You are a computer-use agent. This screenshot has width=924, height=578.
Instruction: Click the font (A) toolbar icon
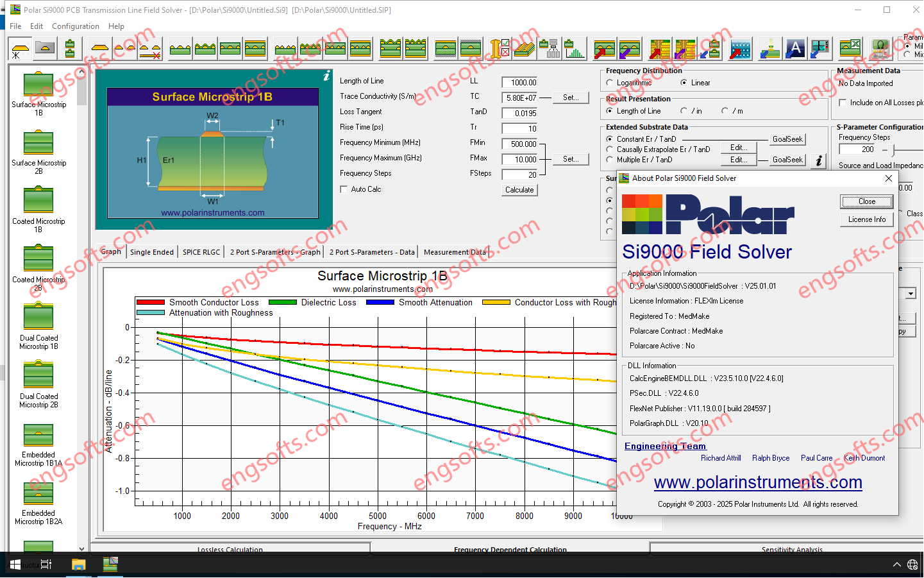[795, 48]
